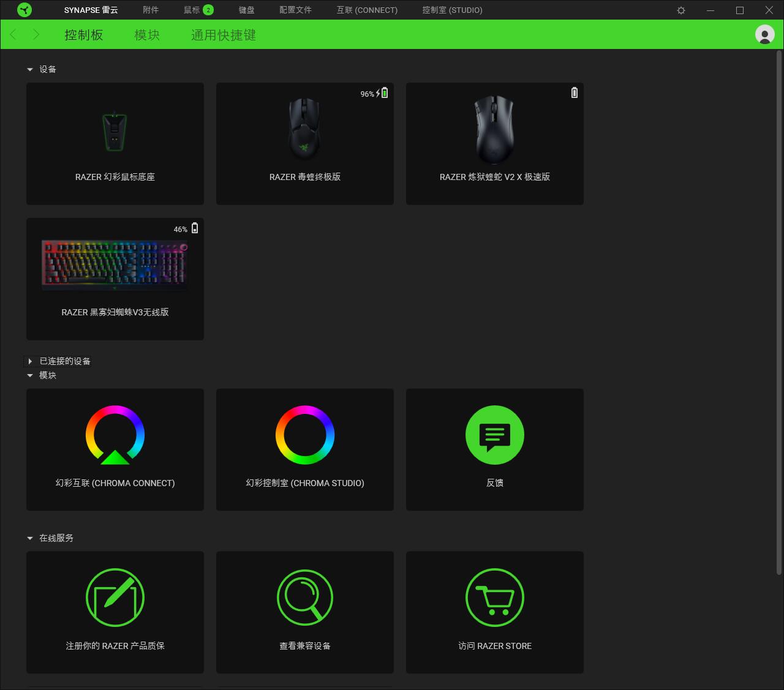Viewport: 784px width, 690px height.
Task: Open the 互联 (CONNECT) tab
Action: click(367, 10)
